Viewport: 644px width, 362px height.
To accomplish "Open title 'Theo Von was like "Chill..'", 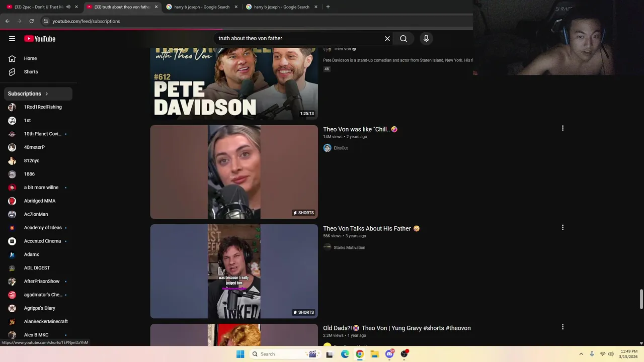I will (360, 129).
